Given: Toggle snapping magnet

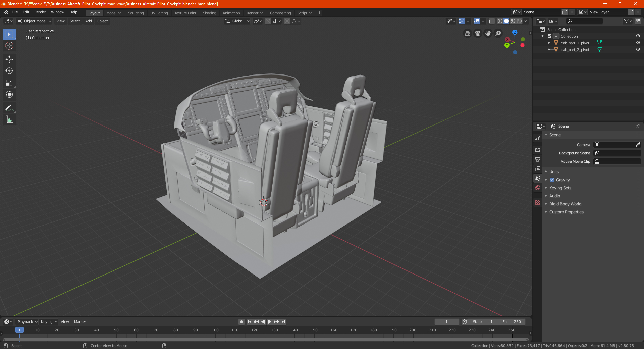Looking at the screenshot, I should [268, 21].
